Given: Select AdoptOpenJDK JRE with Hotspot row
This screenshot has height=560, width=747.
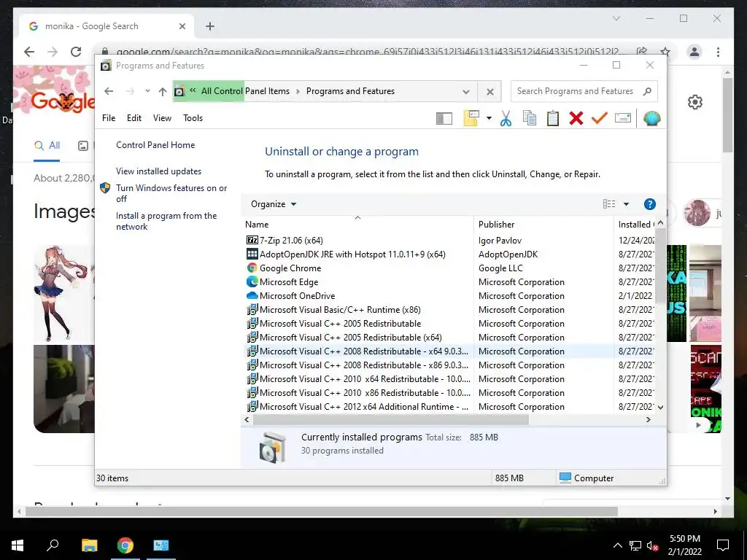Looking at the screenshot, I should tap(450, 254).
